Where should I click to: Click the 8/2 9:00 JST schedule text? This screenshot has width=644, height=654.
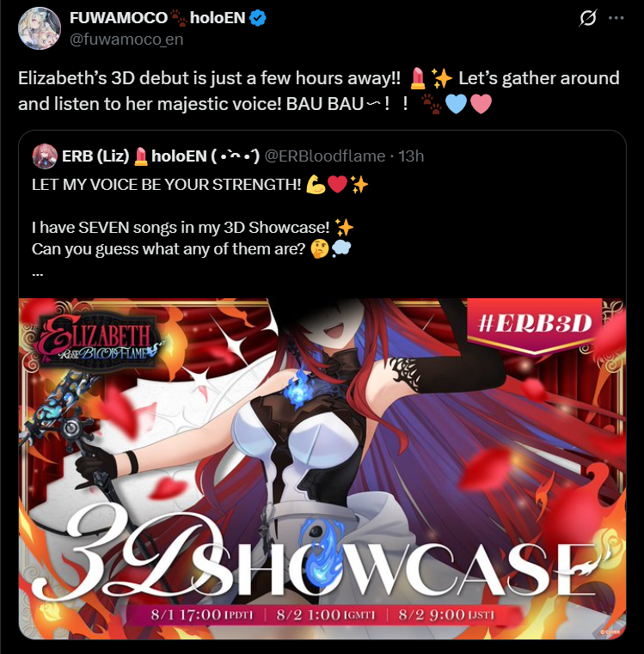pos(446,614)
